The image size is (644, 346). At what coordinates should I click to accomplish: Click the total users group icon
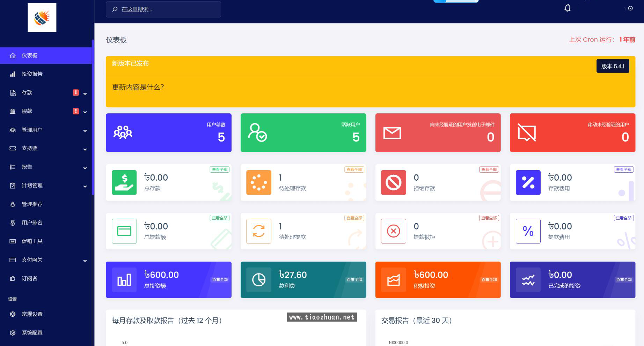(123, 133)
